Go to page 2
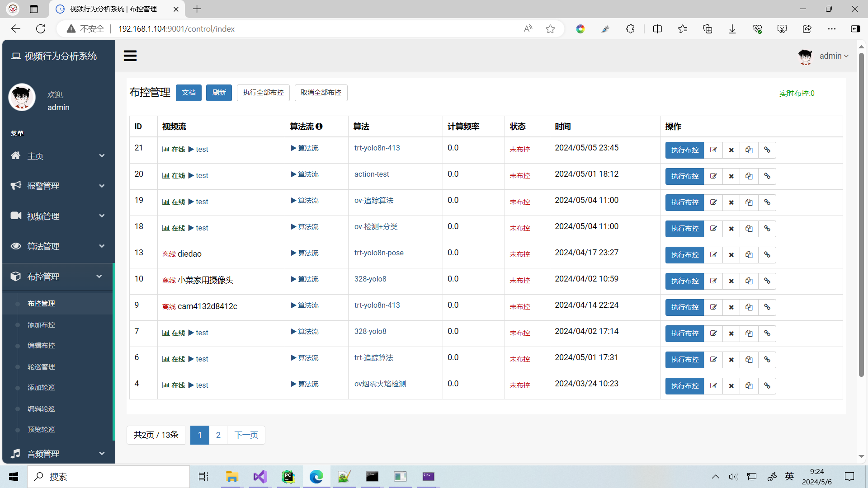This screenshot has height=488, width=868. 218,435
